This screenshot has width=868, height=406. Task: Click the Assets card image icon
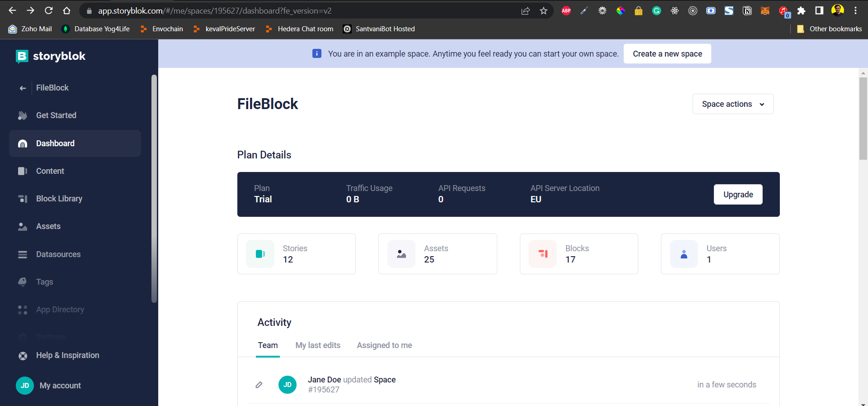point(401,254)
